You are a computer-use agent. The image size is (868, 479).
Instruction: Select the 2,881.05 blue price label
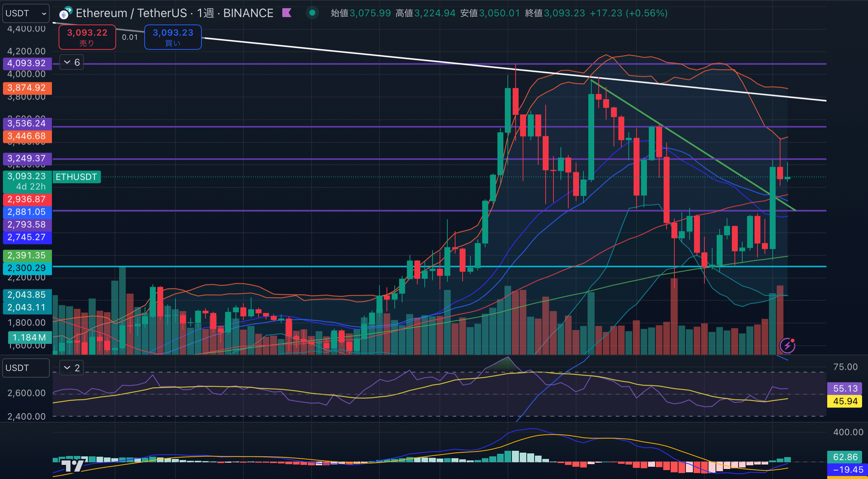click(27, 212)
